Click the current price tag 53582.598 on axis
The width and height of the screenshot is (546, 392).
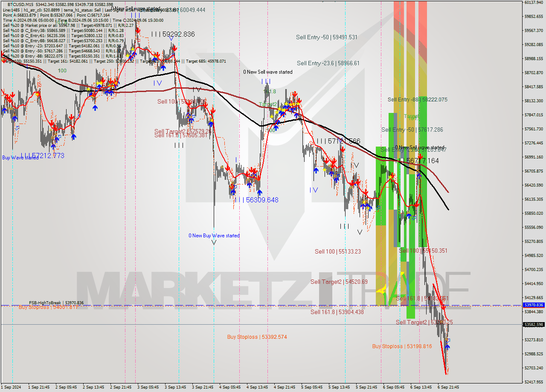(533, 325)
